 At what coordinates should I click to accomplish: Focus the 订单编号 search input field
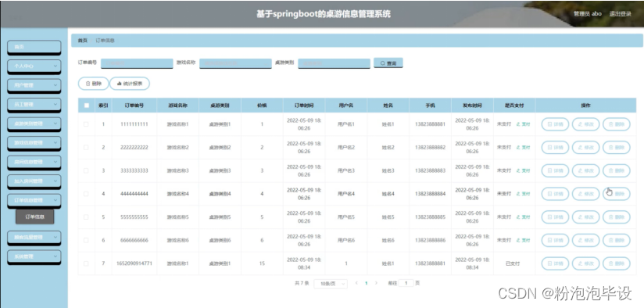point(137,63)
